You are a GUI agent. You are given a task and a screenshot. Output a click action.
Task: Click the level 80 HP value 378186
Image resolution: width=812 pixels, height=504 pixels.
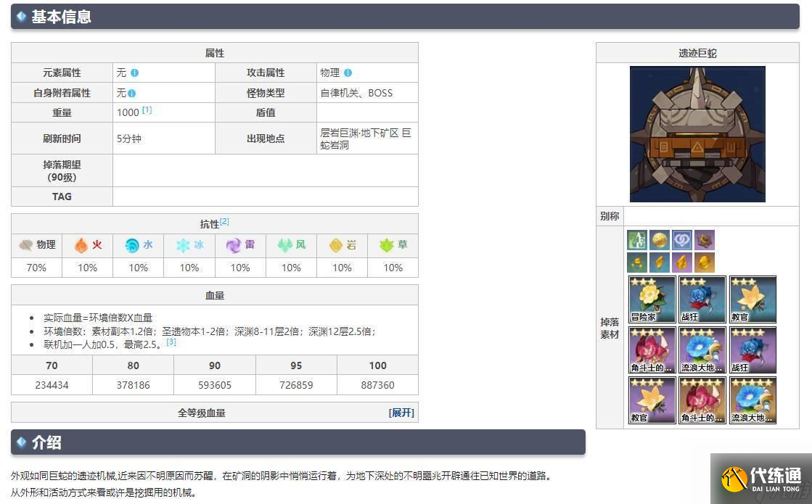(133, 385)
